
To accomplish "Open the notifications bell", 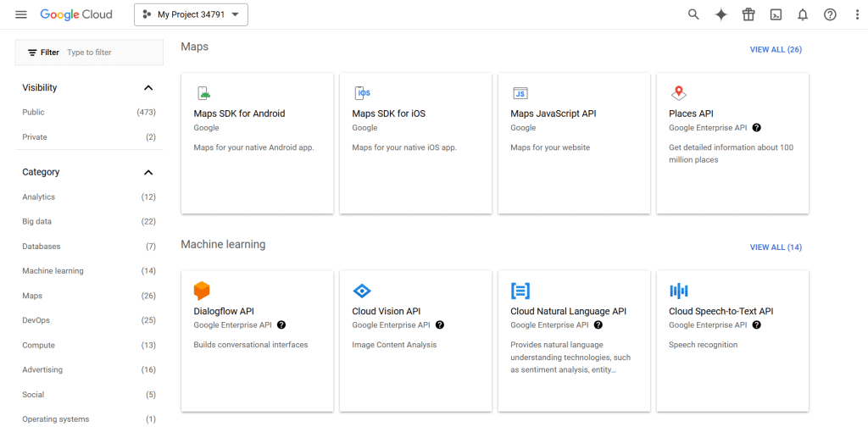I will (802, 14).
